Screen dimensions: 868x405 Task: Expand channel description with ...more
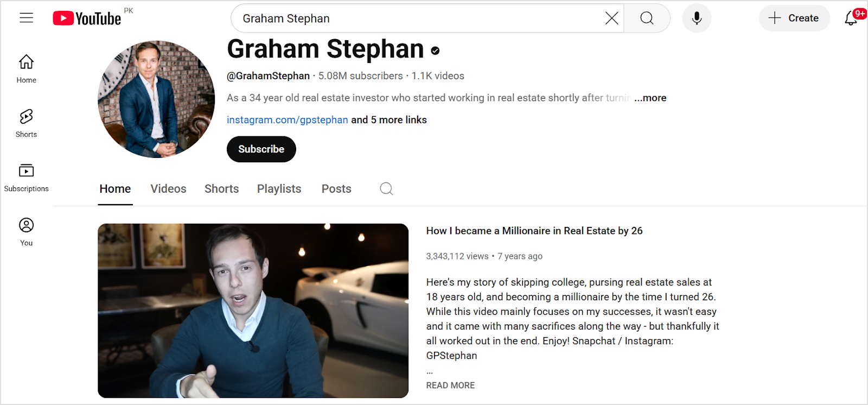pyautogui.click(x=650, y=98)
